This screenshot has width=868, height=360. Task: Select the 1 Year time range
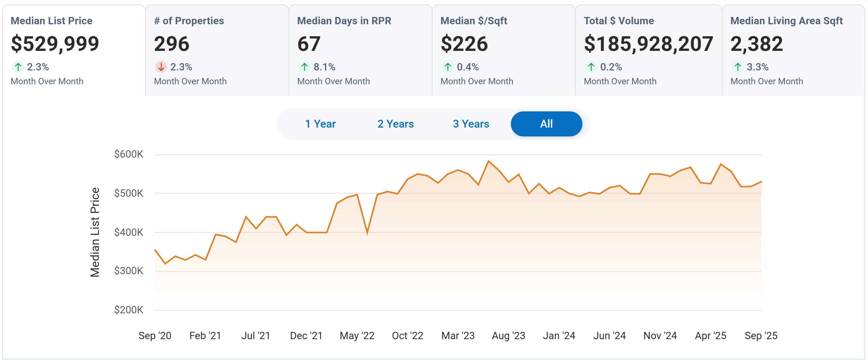[x=320, y=124]
